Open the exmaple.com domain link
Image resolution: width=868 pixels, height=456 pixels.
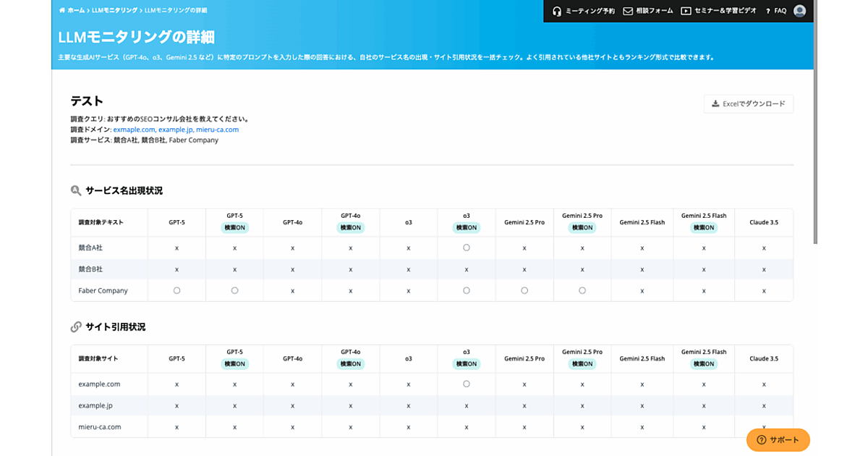(134, 130)
